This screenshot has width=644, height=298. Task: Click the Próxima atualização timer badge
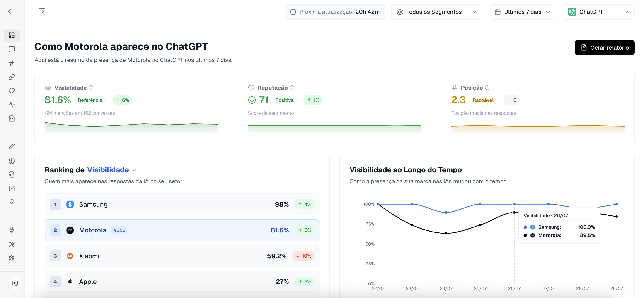tap(334, 12)
